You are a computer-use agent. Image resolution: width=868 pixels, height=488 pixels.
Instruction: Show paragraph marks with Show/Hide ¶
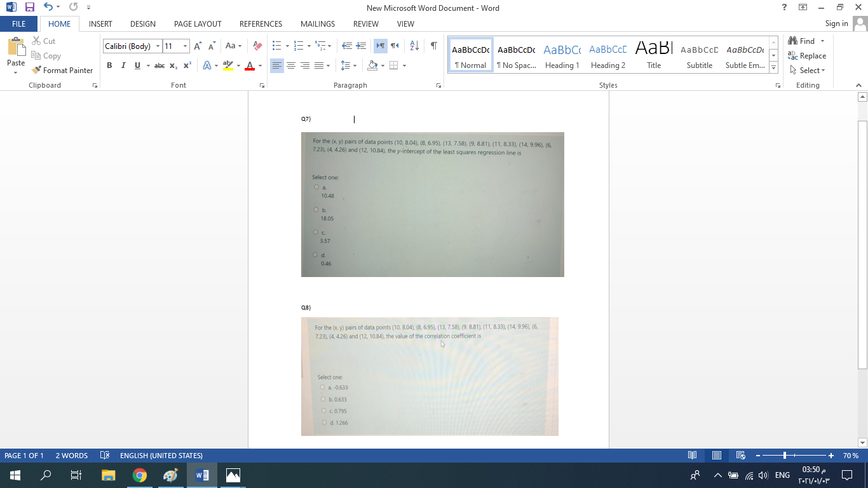(434, 45)
